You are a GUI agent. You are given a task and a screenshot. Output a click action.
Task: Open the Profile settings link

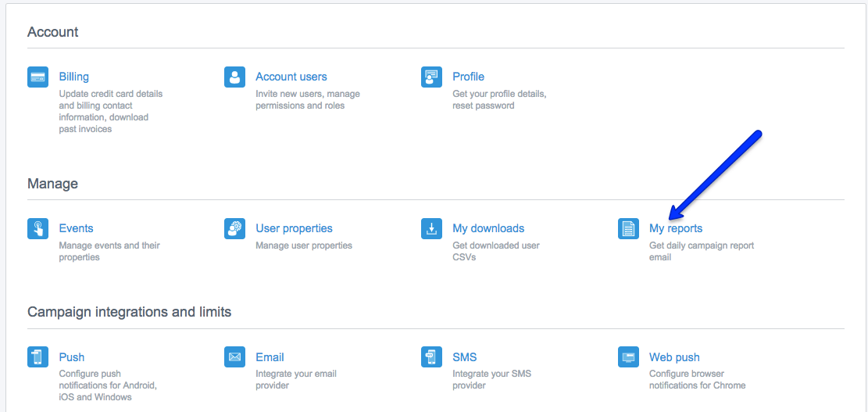(x=468, y=77)
